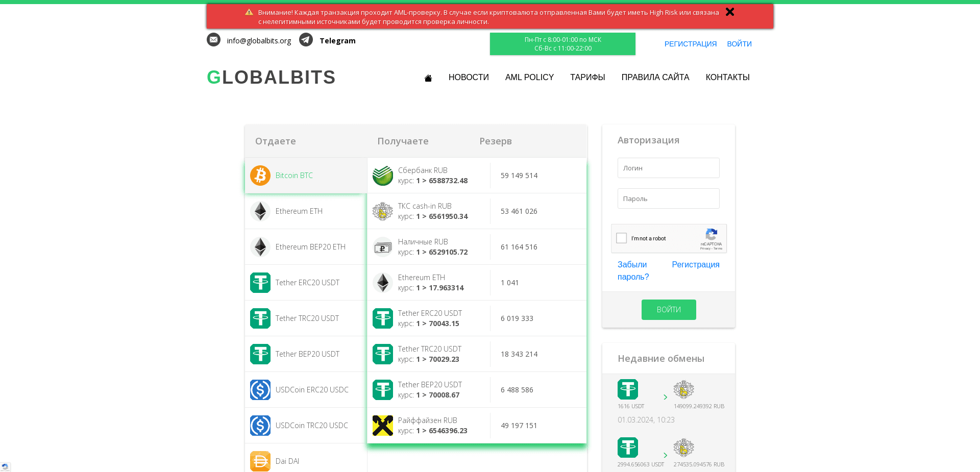
Task: Click the Райффайзен RUB bank icon
Action: 382,425
